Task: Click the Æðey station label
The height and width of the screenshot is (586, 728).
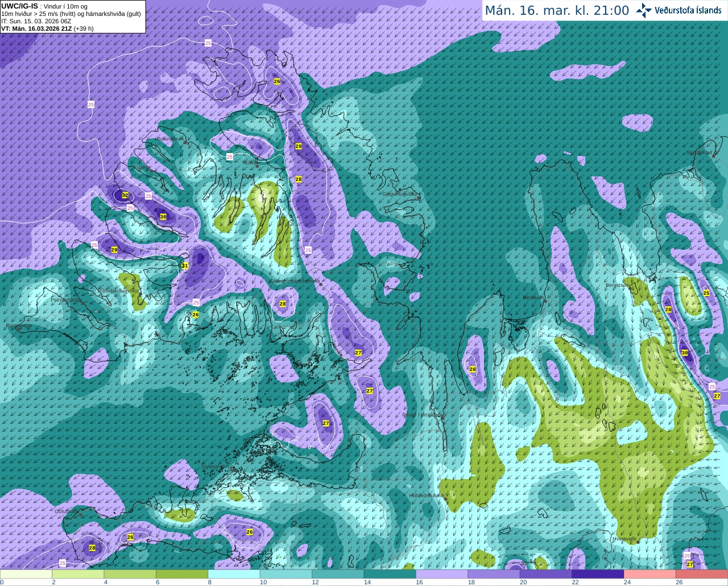Action: pyautogui.click(x=250, y=163)
